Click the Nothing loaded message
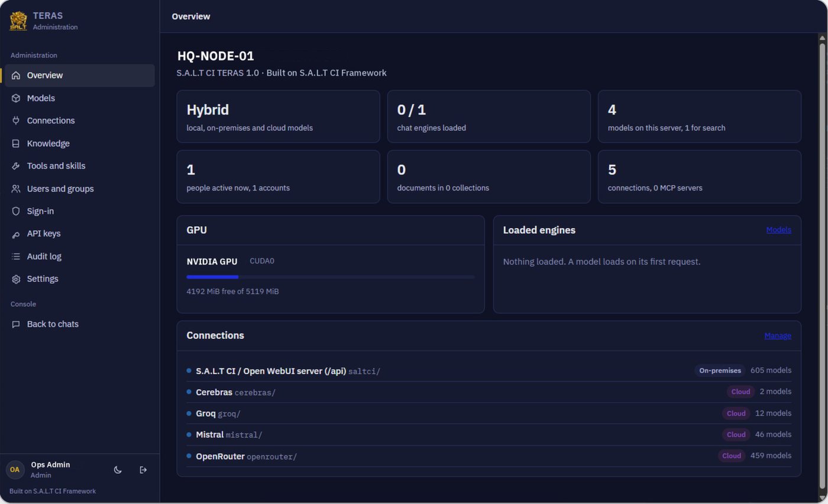This screenshot has width=828, height=504. 601,261
